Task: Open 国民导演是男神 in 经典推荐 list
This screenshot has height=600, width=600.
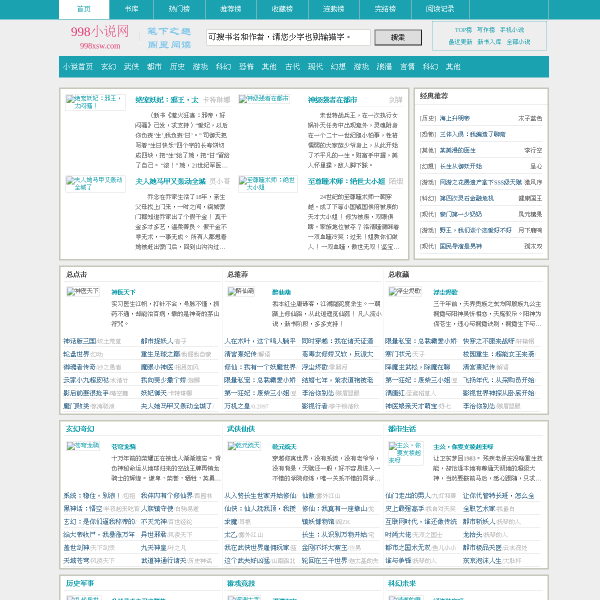Action: [461, 246]
